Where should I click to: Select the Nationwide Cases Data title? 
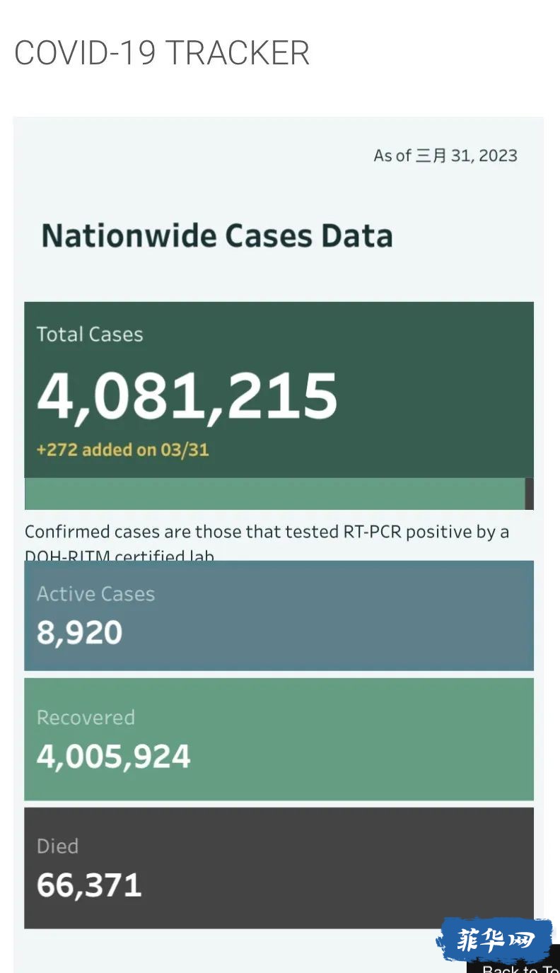pyautogui.click(x=217, y=235)
